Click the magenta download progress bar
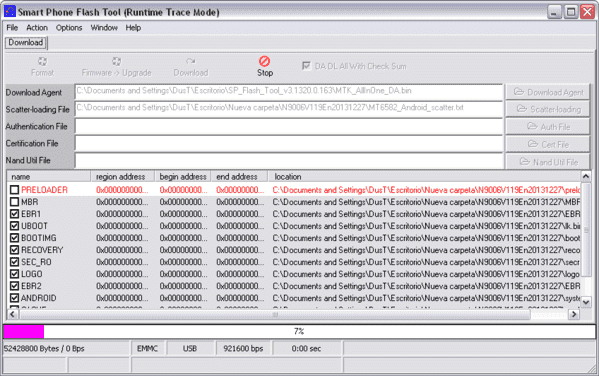 pos(24,331)
